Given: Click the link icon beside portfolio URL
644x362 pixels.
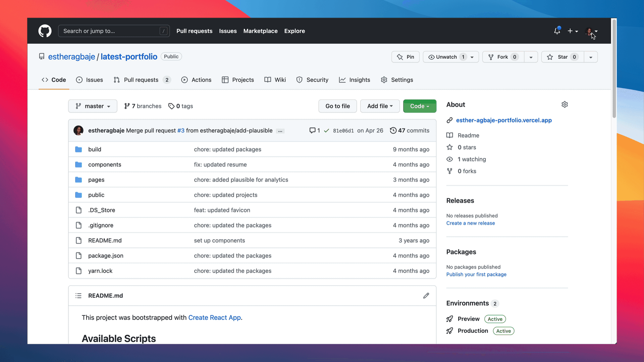Looking at the screenshot, I should [x=449, y=120].
